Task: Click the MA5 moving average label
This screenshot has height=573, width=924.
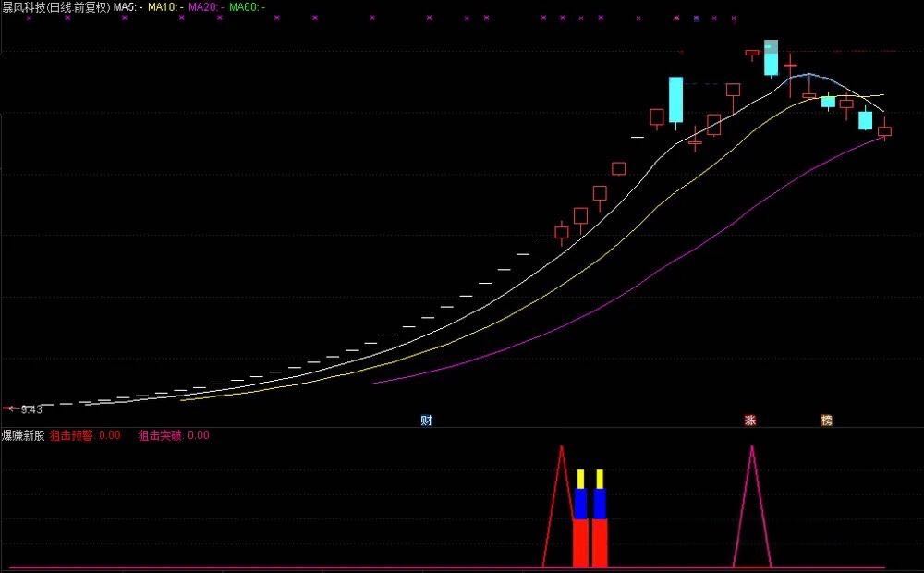Action: [128, 7]
